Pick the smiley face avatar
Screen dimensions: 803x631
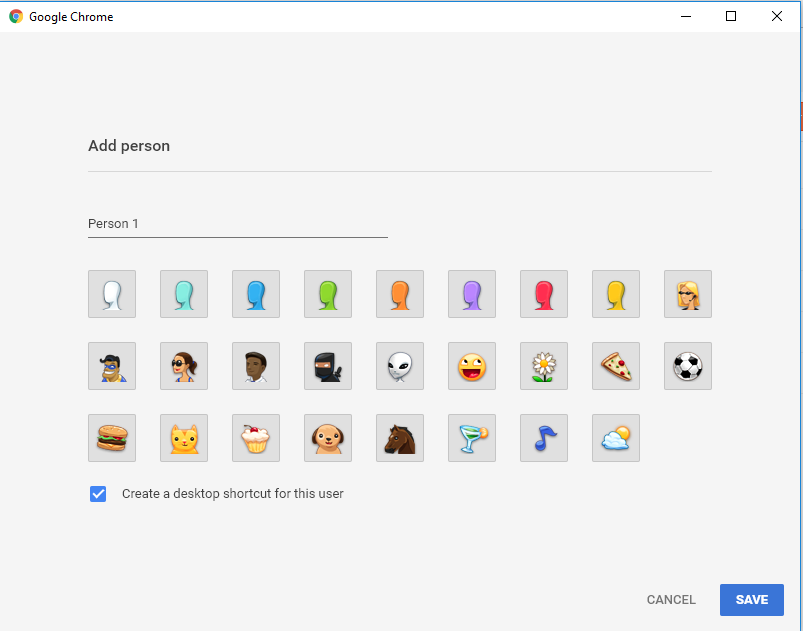pyautogui.click(x=472, y=366)
